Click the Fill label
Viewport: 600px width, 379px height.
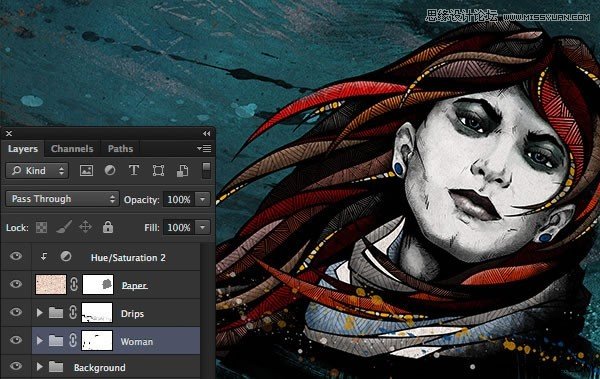coord(152,228)
